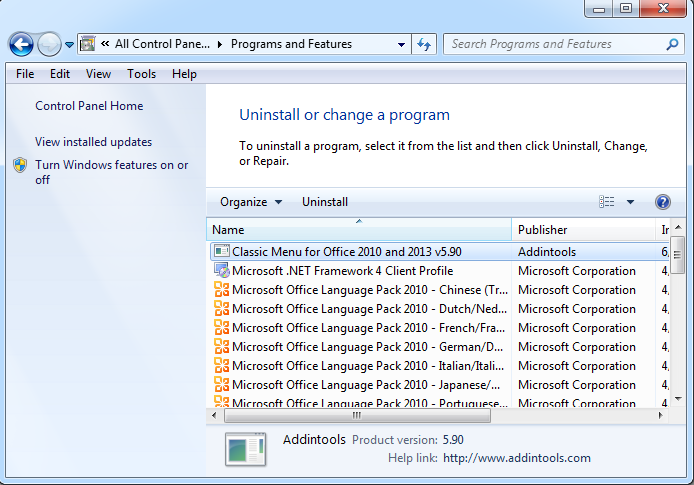Click the vertical scrollbar down arrow
The height and width of the screenshot is (485, 694).
(x=678, y=399)
